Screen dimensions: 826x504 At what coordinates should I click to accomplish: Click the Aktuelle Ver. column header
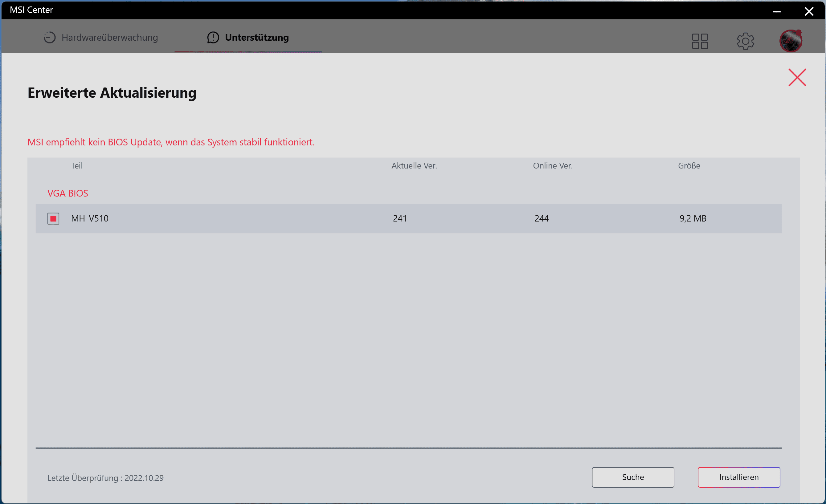[x=414, y=165]
